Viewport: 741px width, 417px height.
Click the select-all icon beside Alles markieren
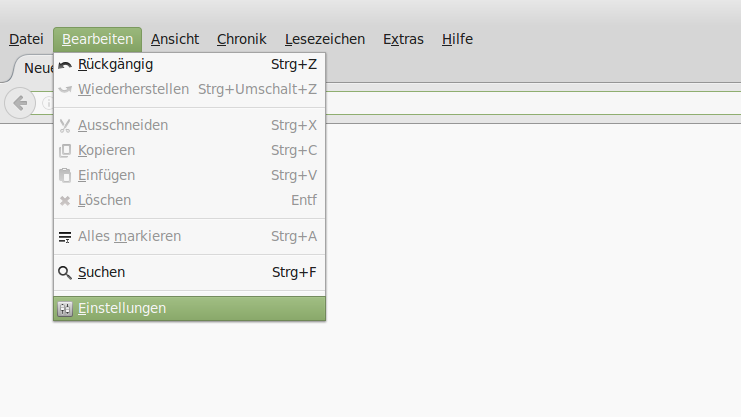point(65,237)
